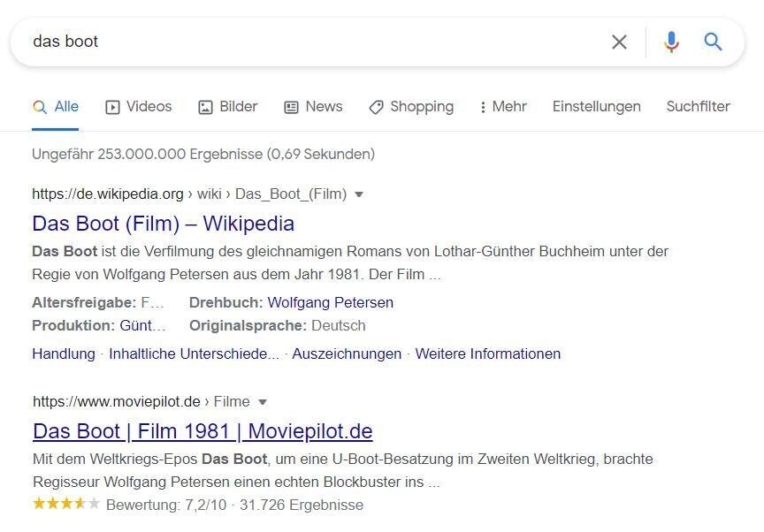
Task: Click the News newspaper icon
Action: coord(291,107)
